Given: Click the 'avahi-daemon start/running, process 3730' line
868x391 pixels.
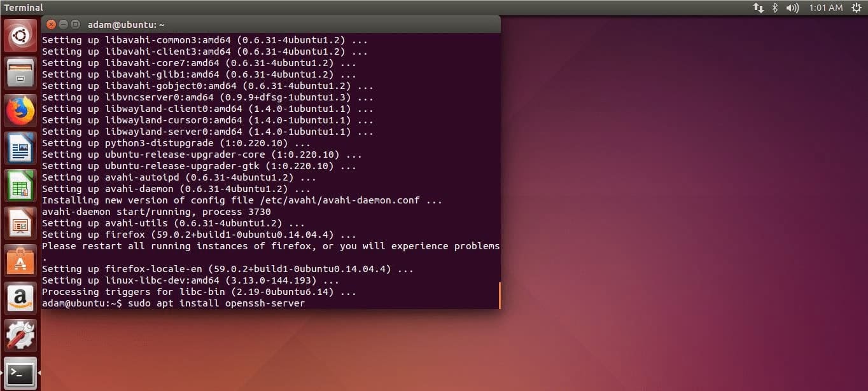Looking at the screenshot, I should pos(156,212).
